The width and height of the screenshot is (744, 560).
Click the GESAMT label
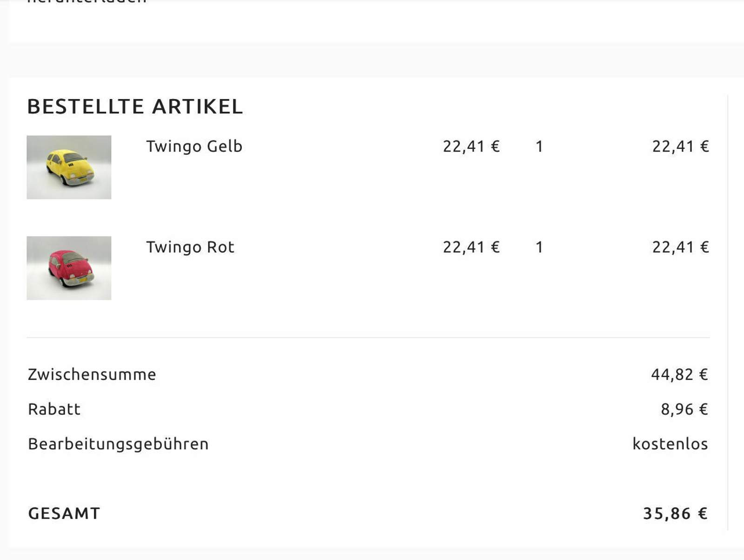coord(64,514)
